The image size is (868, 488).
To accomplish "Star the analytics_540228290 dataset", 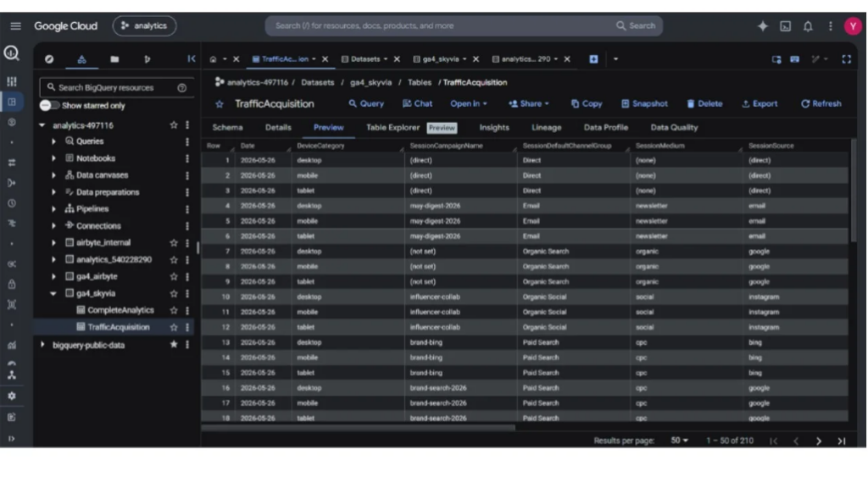I will tap(173, 259).
